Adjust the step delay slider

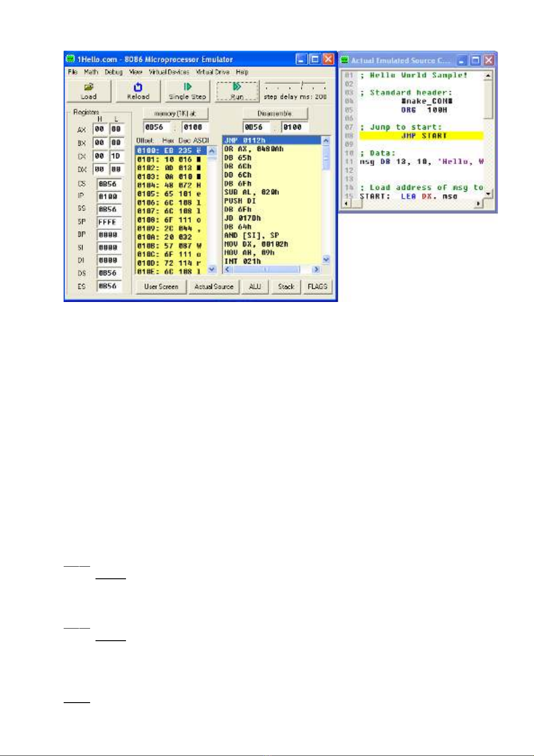(x=302, y=84)
